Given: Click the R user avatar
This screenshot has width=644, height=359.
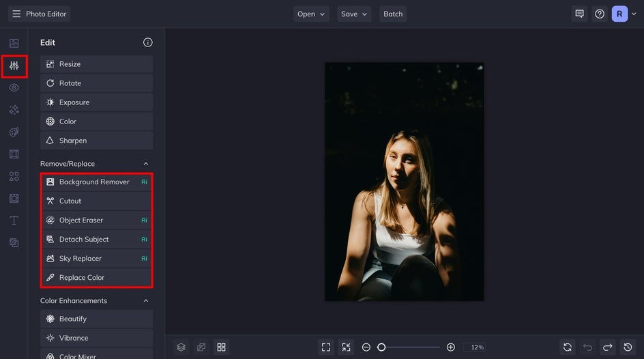Looking at the screenshot, I should point(619,14).
